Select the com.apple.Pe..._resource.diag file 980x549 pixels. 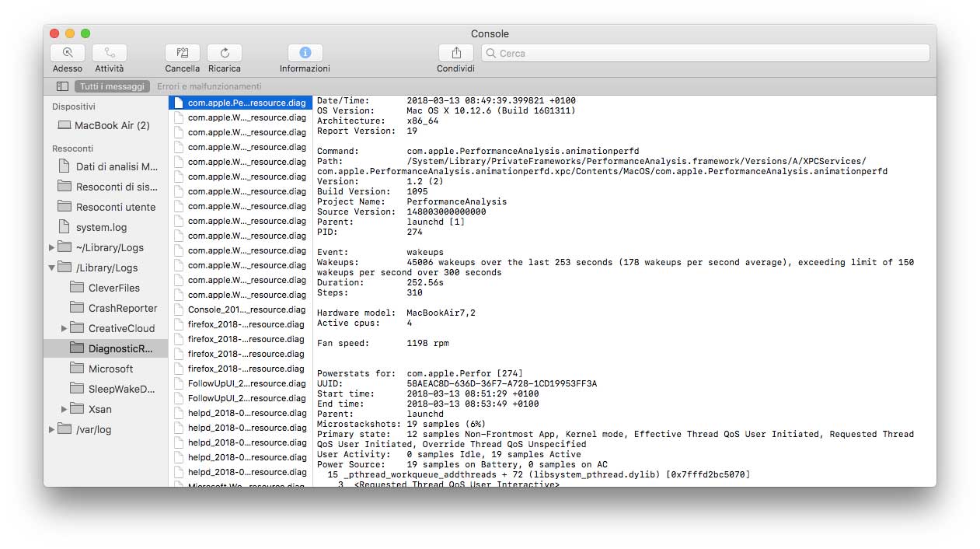[x=240, y=103]
